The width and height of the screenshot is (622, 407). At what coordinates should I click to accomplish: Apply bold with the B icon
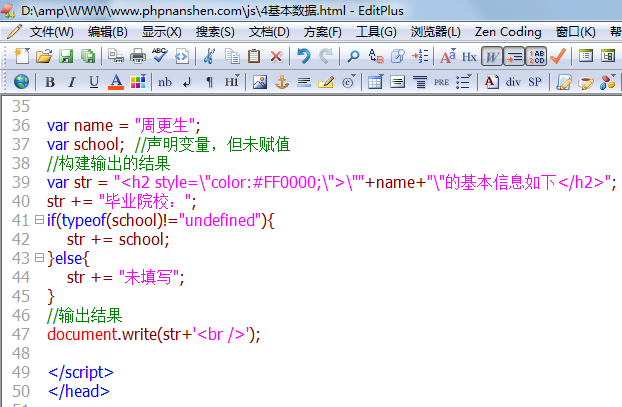click(x=50, y=82)
